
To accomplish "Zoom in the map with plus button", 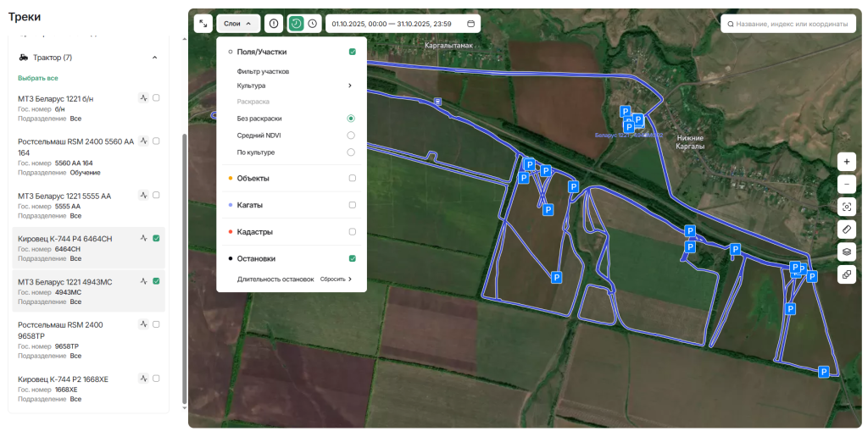I will click(x=846, y=161).
